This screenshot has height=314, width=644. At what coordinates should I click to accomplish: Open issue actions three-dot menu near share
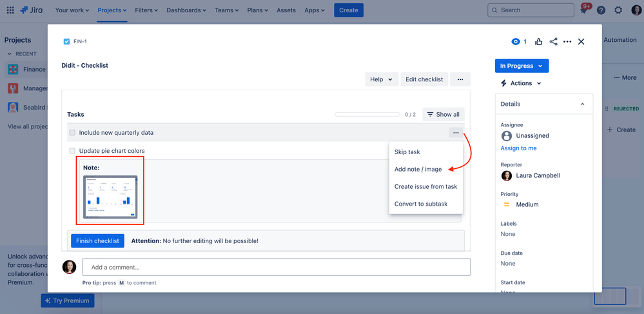pos(567,41)
